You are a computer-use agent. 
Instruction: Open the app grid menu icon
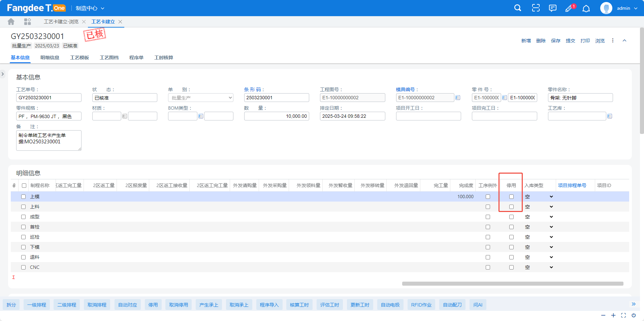point(28,22)
